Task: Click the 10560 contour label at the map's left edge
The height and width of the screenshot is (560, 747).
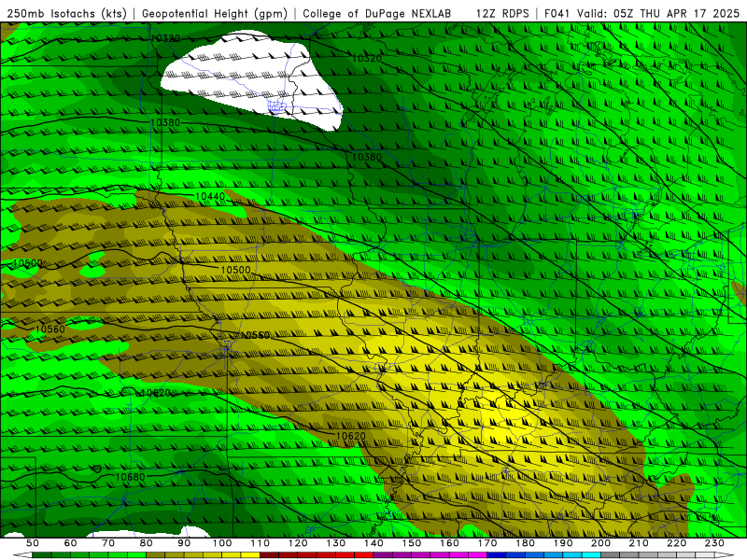Action: [x=50, y=329]
